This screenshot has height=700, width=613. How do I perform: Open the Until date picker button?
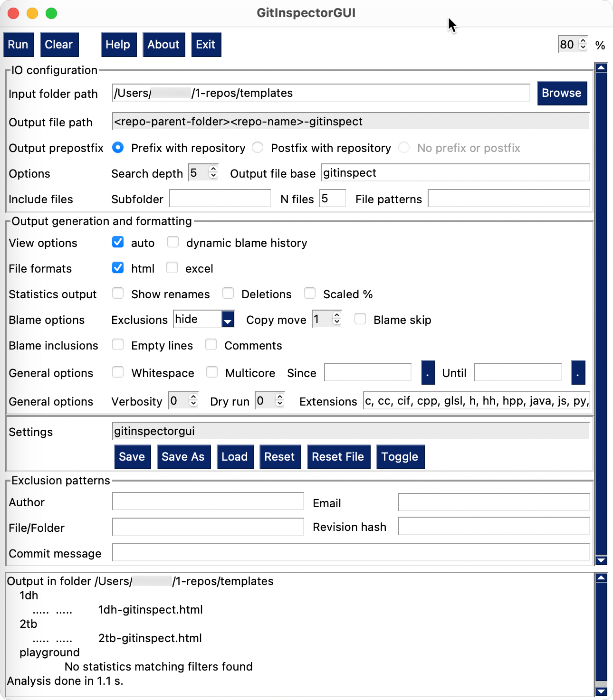(578, 372)
